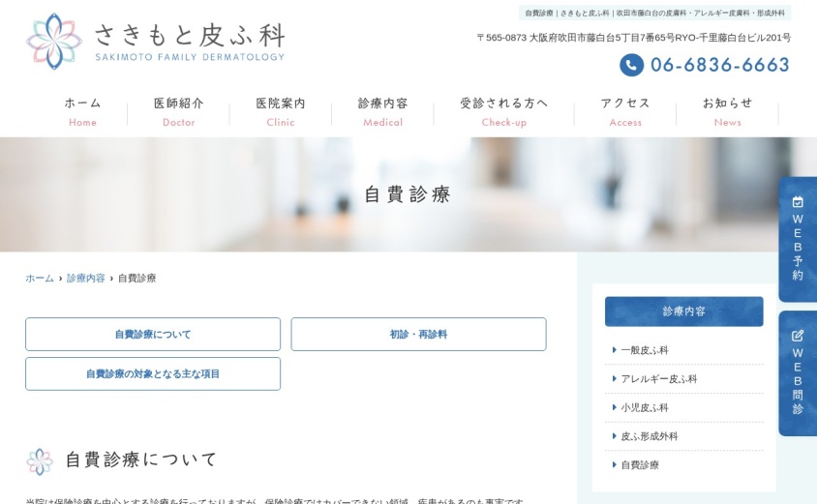Open 自費診療 in sidebar
This screenshot has height=504, width=817.
click(640, 465)
